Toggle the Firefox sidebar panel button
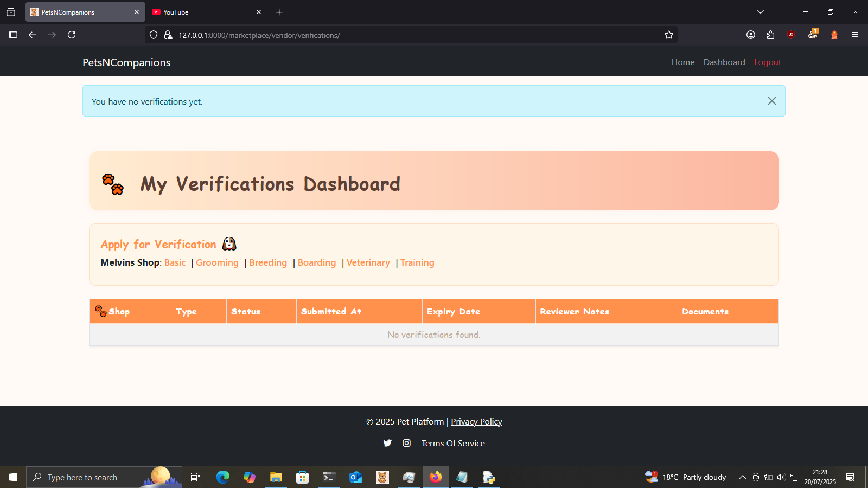 click(13, 35)
